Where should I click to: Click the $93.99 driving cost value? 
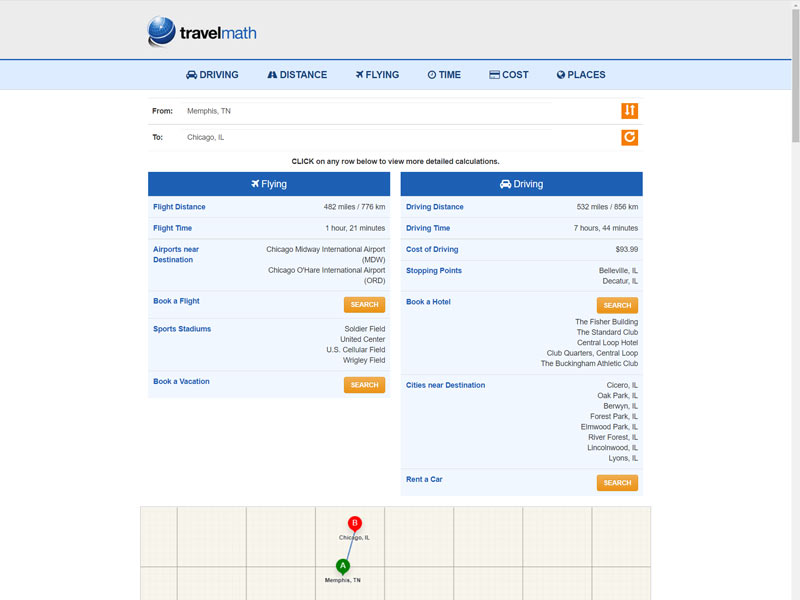click(x=627, y=249)
